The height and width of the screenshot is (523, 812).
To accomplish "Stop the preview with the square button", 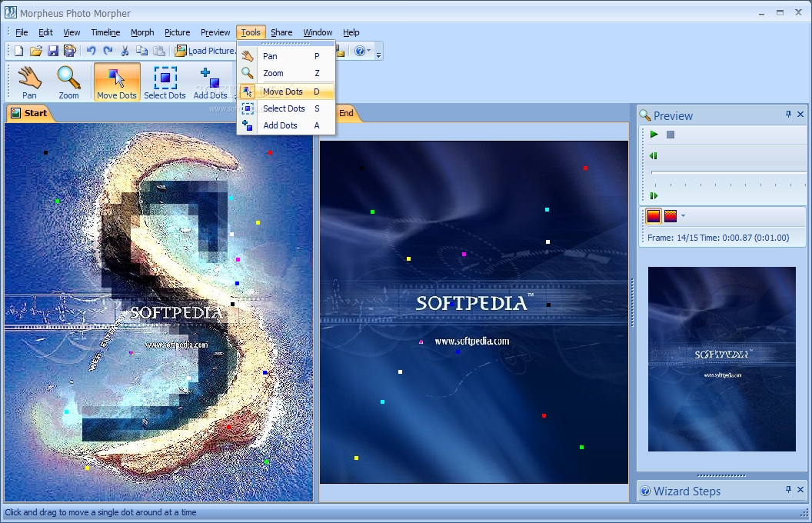I will click(x=670, y=135).
